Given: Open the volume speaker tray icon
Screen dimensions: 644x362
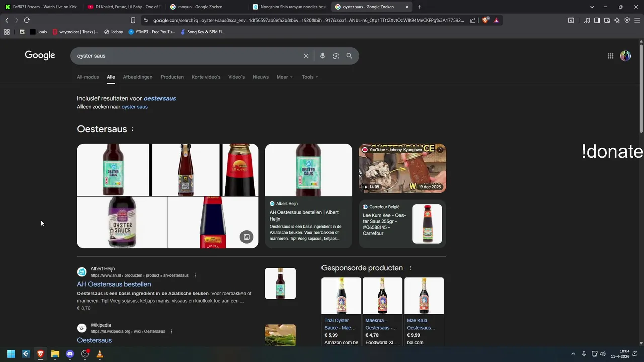Looking at the screenshot, I should (603, 354).
